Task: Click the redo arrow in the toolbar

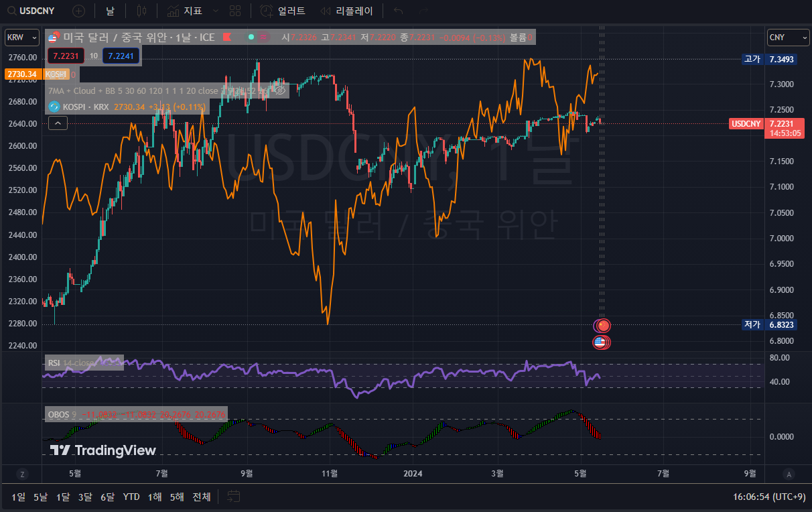Action: coord(423,11)
